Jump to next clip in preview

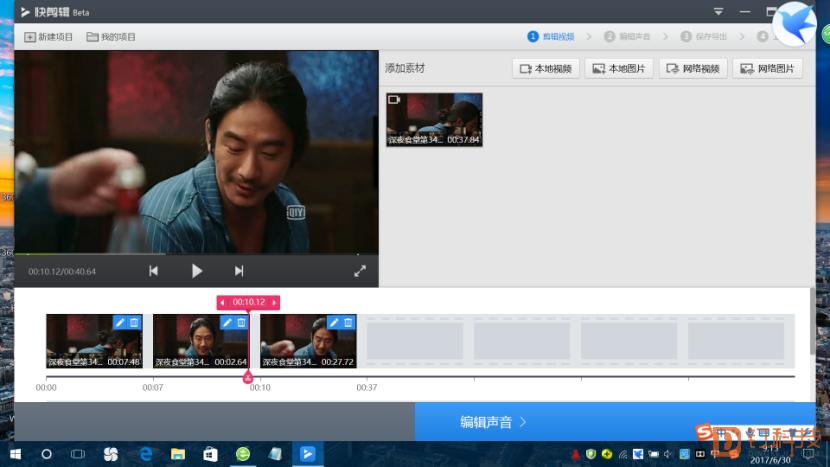239,271
